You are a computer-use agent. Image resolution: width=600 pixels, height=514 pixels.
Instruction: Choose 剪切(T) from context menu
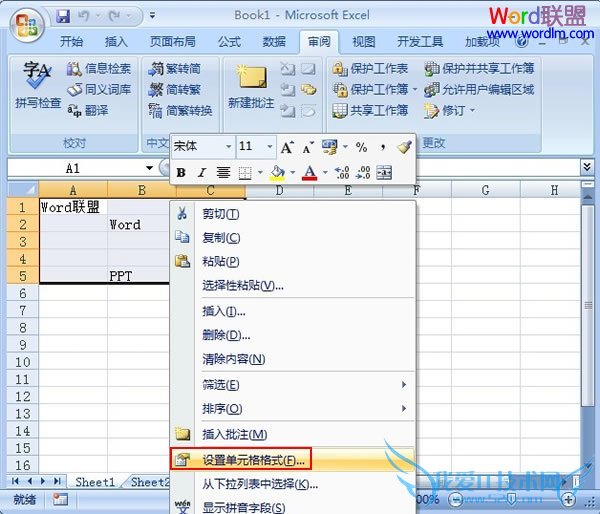coord(293,214)
